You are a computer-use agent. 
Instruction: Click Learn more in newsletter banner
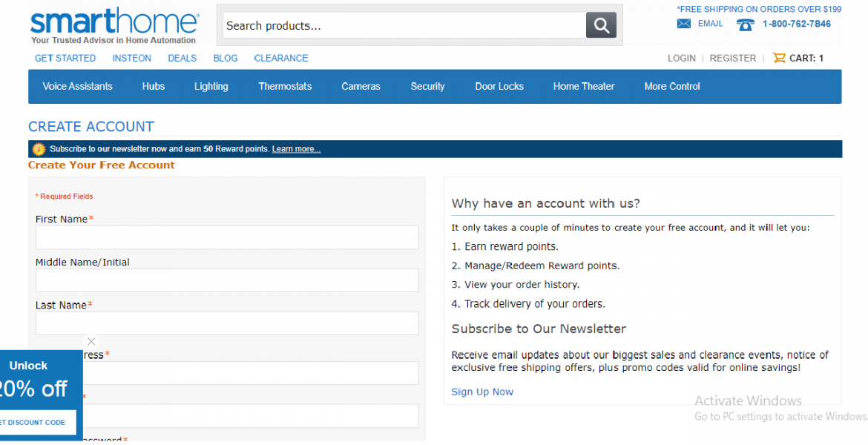296,149
